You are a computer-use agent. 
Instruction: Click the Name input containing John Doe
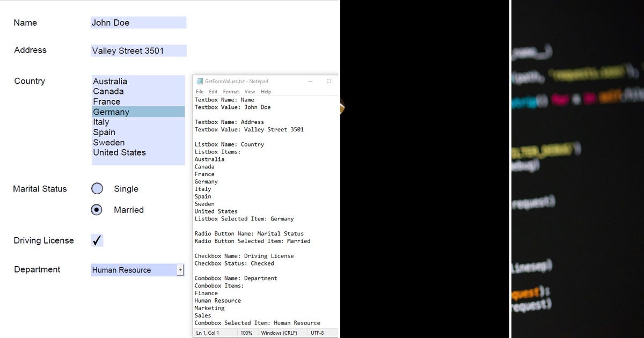[138, 23]
